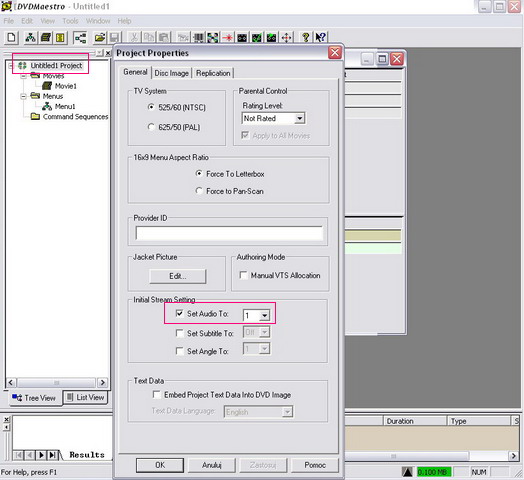This screenshot has height=480, width=524.
Task: Enable Embed Project Text Data Into DVD Image
Action: [x=156, y=394]
